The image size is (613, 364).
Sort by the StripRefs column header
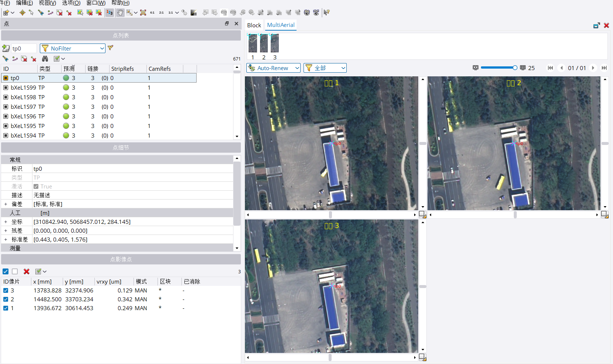128,69
